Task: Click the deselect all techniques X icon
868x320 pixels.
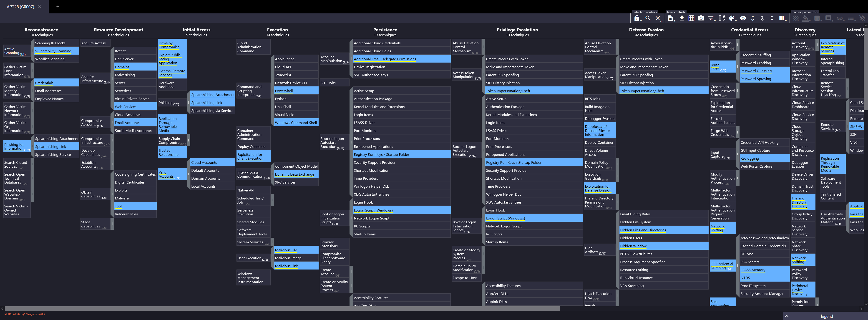Action: pyautogui.click(x=658, y=18)
